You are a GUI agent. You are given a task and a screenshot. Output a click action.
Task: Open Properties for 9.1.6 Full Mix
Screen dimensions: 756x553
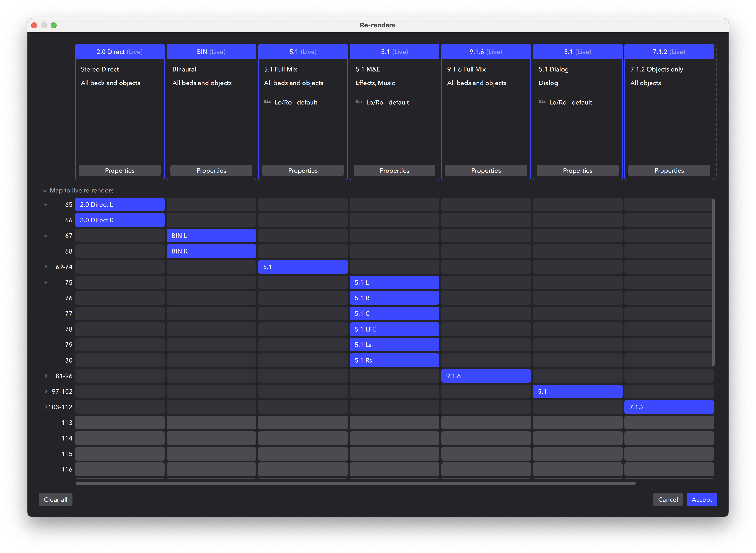click(x=486, y=170)
